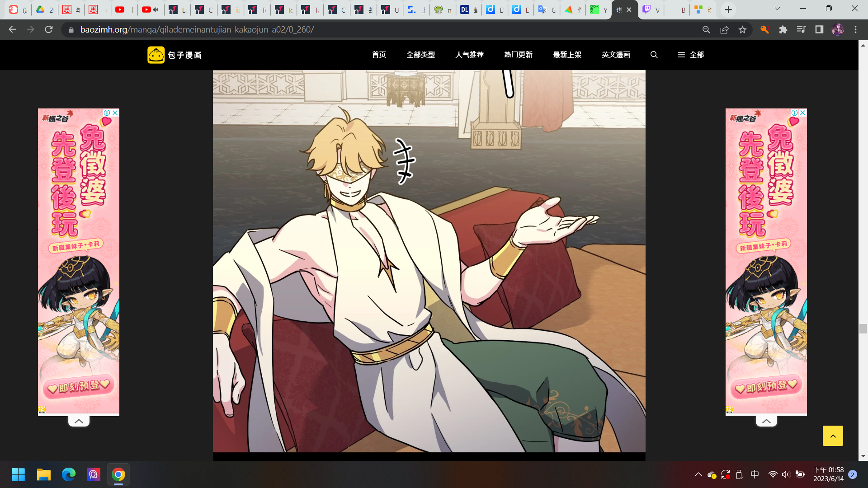Viewport: 868px width, 488px height.
Task: Open the purple taskbar app icon
Action: (93, 474)
